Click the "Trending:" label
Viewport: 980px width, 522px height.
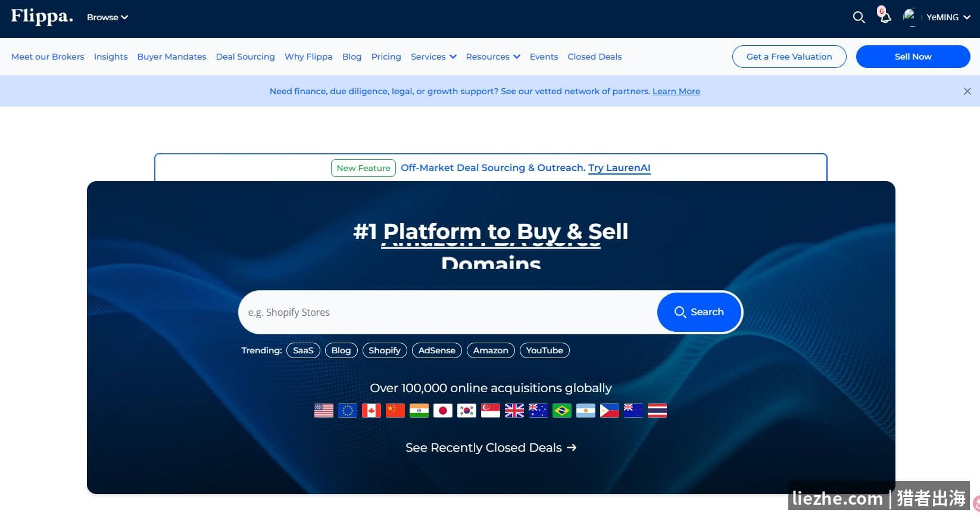pos(261,350)
